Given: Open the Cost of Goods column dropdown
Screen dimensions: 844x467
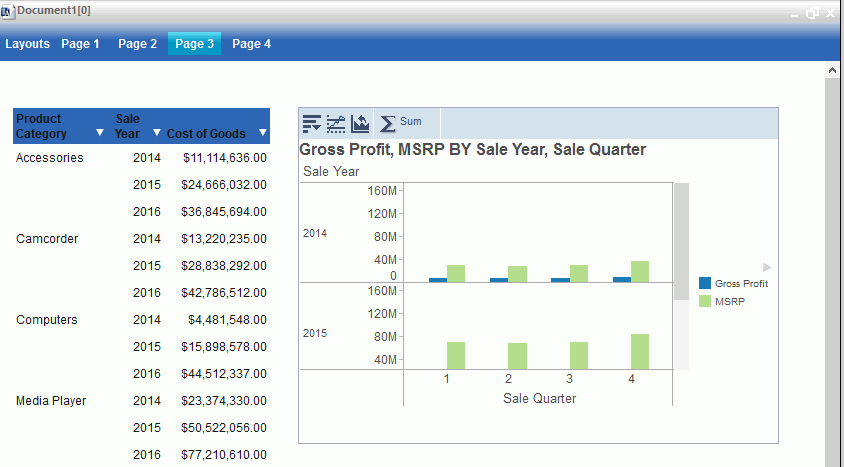Looking at the screenshot, I should (263, 133).
